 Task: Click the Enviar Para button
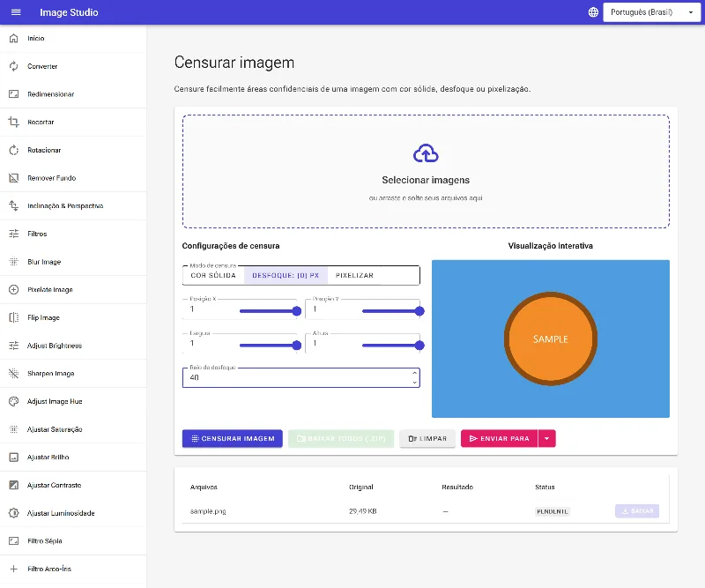point(499,438)
